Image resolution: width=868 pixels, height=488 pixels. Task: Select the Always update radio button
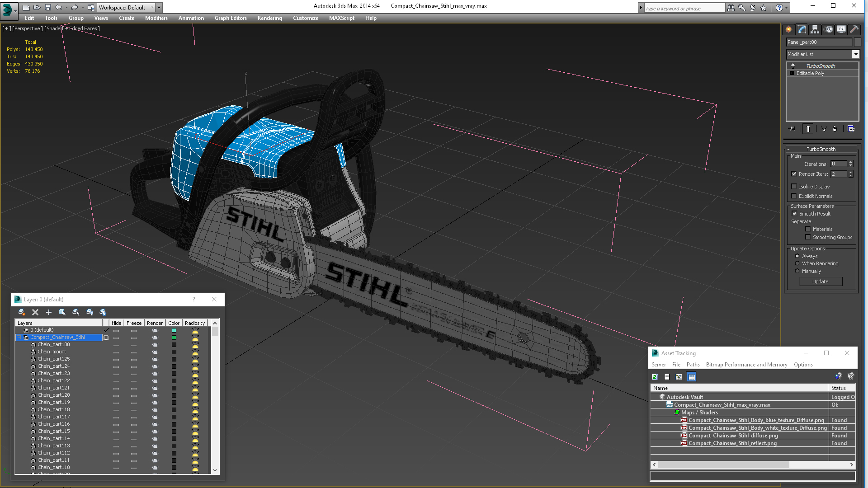click(x=797, y=256)
